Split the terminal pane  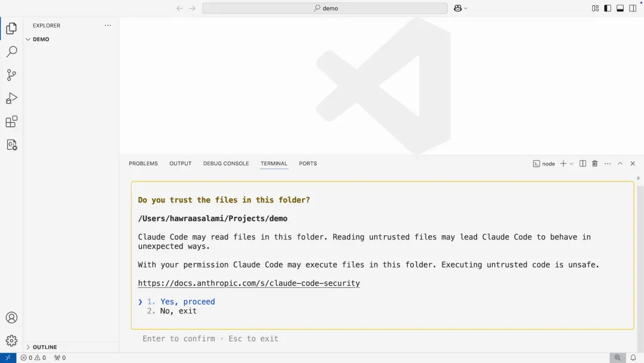(x=583, y=164)
